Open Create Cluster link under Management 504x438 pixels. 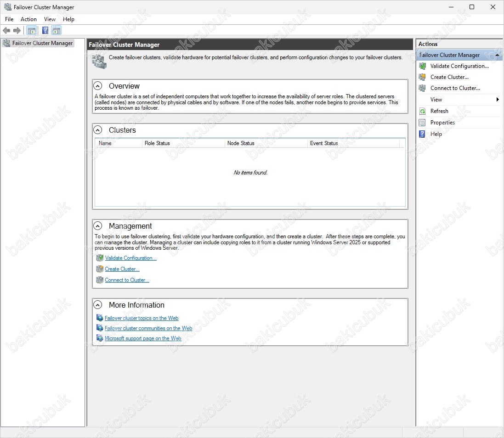(122, 269)
